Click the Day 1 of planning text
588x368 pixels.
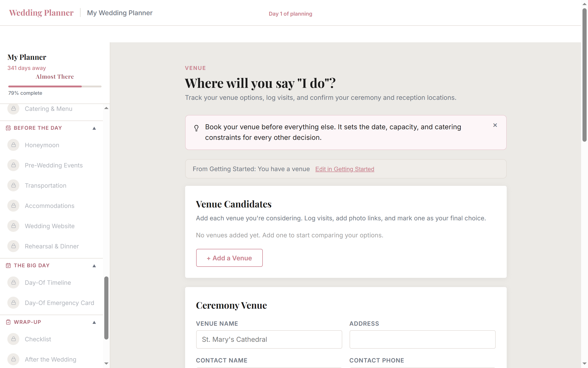[x=290, y=14]
